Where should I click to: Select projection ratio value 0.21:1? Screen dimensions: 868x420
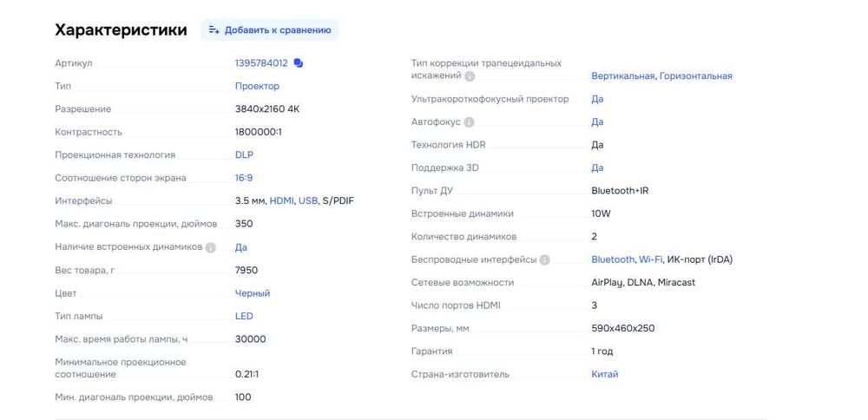tap(247, 374)
